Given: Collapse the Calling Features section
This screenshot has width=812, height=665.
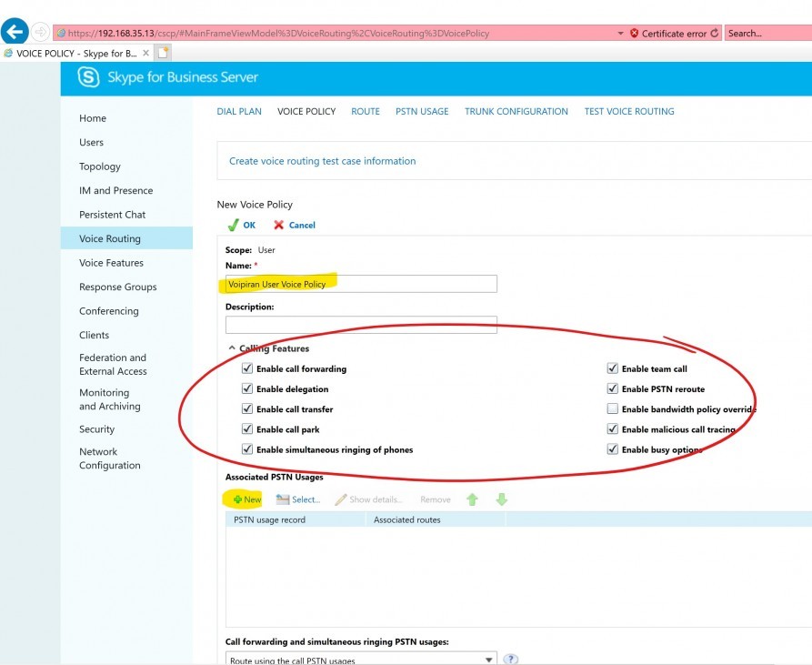Looking at the screenshot, I should tap(232, 348).
